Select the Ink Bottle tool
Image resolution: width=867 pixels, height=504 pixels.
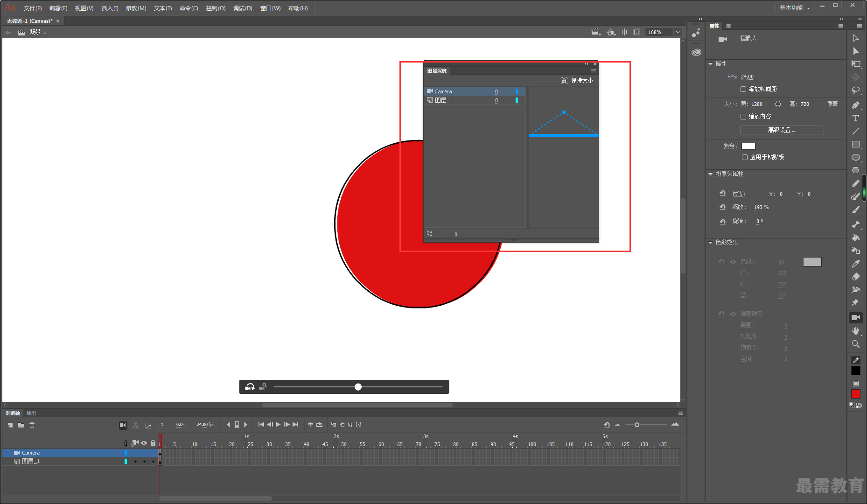click(x=855, y=251)
